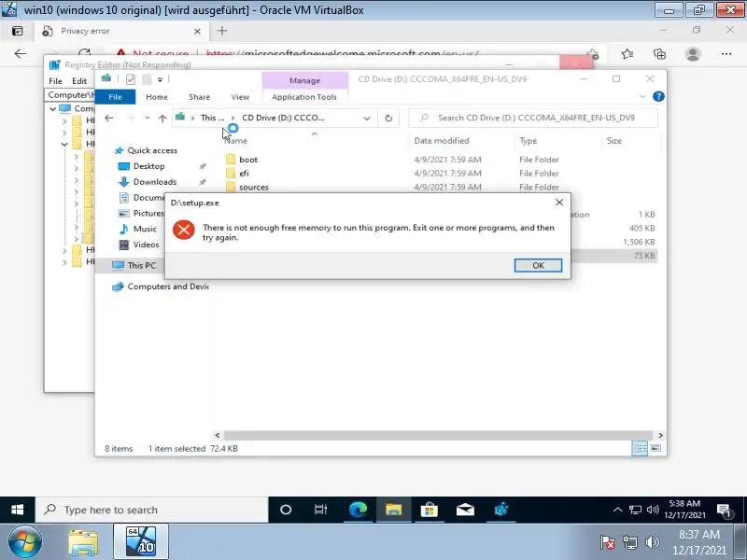Click the Type here to search box

151,510
